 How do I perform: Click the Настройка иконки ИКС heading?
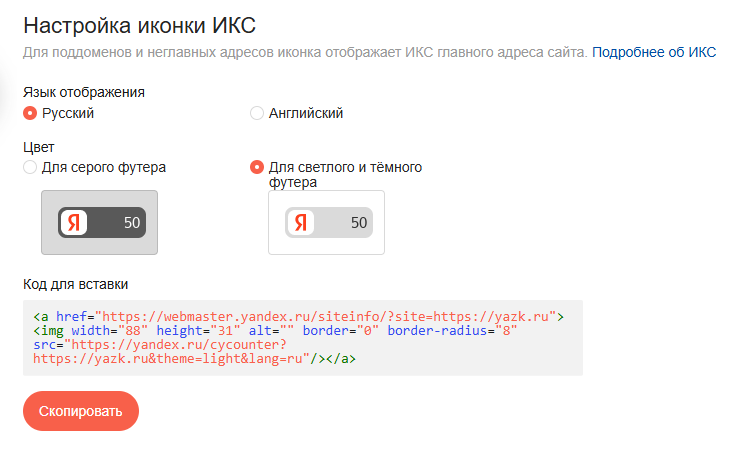(x=140, y=25)
